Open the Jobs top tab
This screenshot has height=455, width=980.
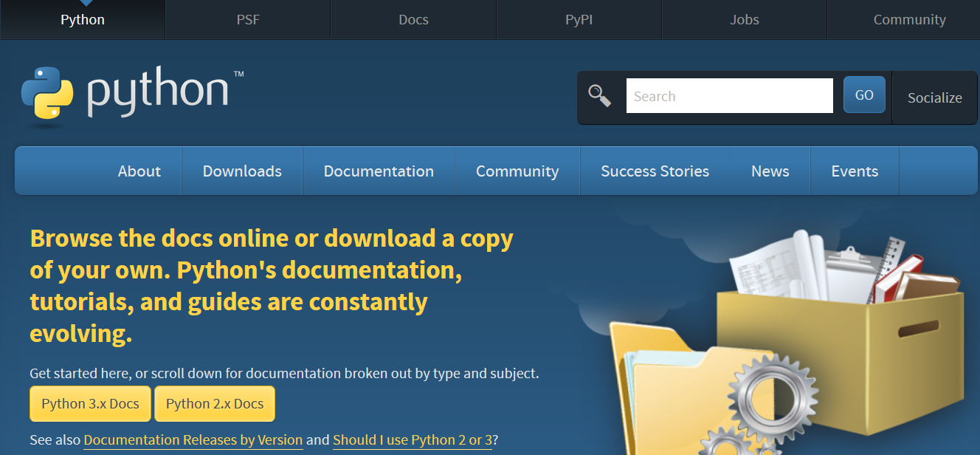[x=744, y=20]
